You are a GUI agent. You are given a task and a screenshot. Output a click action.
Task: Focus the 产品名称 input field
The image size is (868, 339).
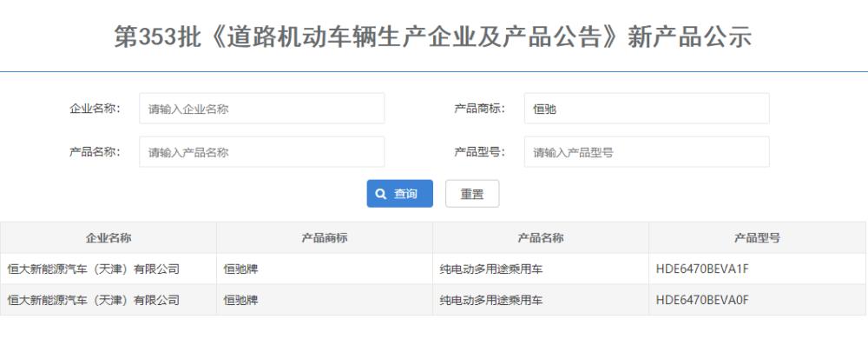[262, 152]
